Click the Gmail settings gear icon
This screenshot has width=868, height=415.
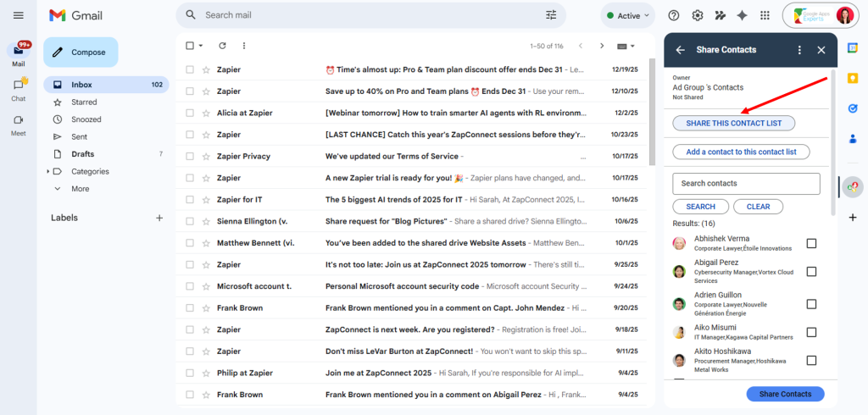pyautogui.click(x=698, y=15)
